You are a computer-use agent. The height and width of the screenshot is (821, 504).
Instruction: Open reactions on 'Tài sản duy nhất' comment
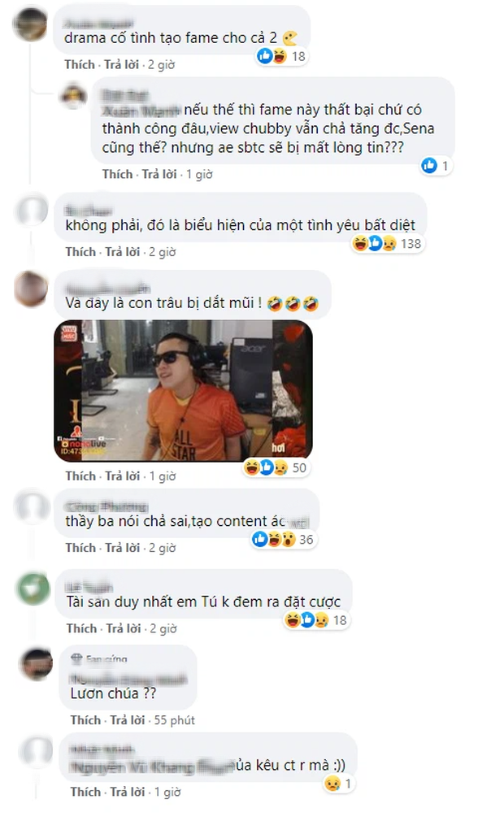click(315, 620)
